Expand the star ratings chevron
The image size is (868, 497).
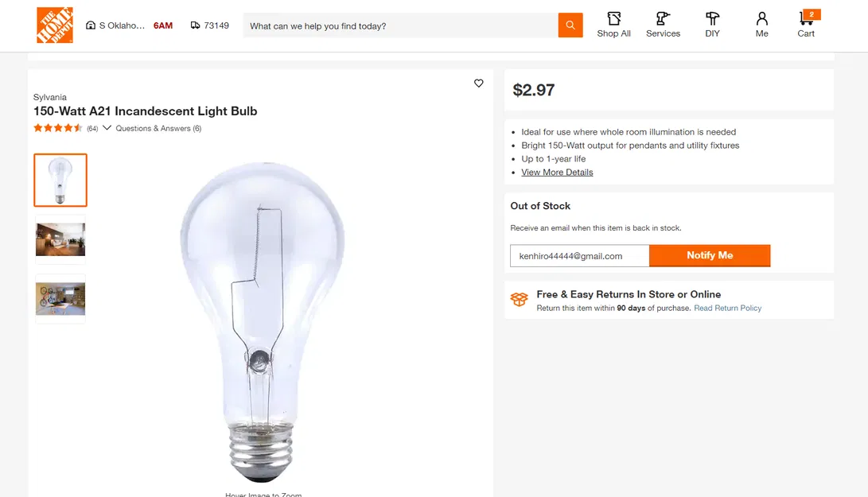pos(107,128)
